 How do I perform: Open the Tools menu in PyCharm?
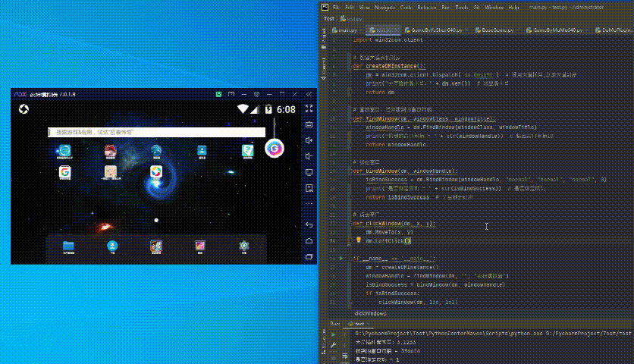tap(462, 8)
